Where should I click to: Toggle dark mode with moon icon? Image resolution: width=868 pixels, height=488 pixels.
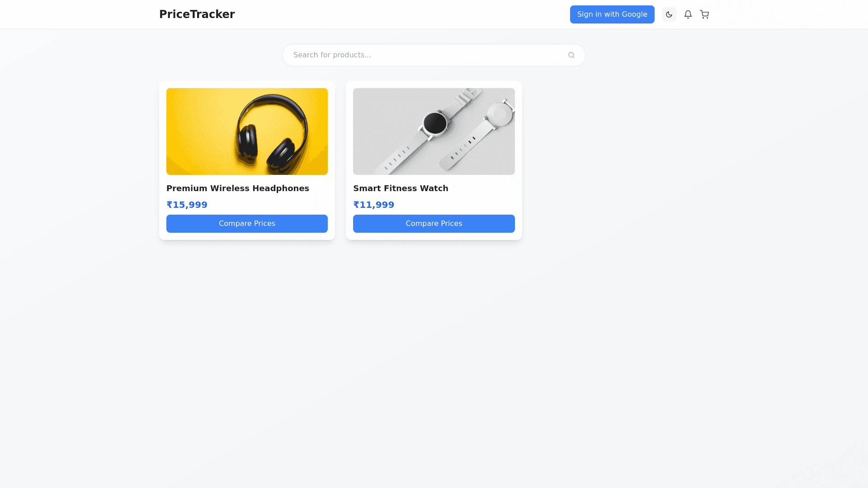coord(669,14)
